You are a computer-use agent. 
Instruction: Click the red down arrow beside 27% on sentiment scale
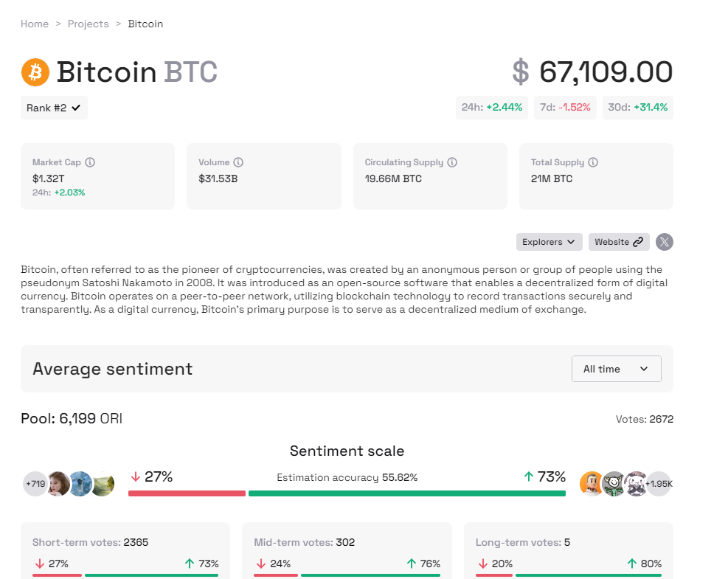[x=136, y=477]
